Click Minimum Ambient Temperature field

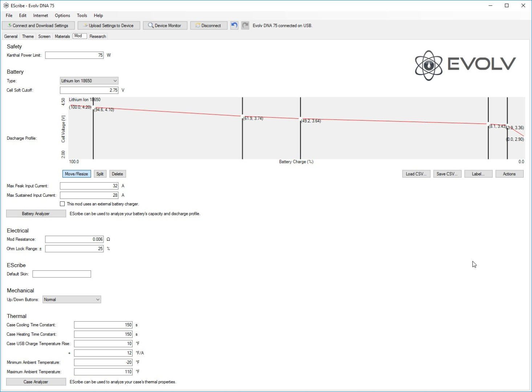[x=103, y=362]
